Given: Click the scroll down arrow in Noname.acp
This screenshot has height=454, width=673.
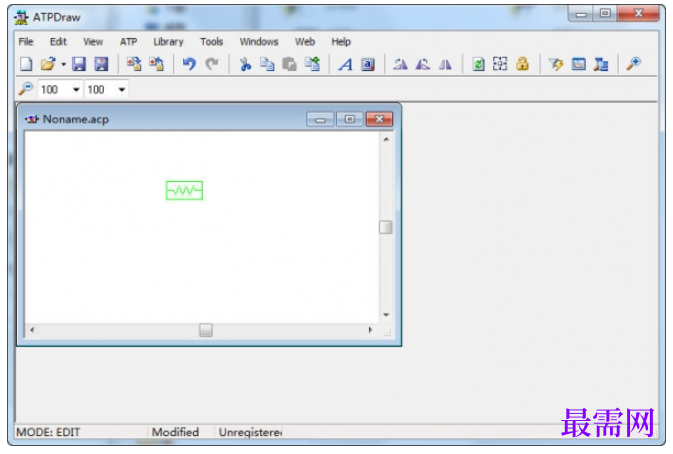Looking at the screenshot, I should pyautogui.click(x=386, y=315).
